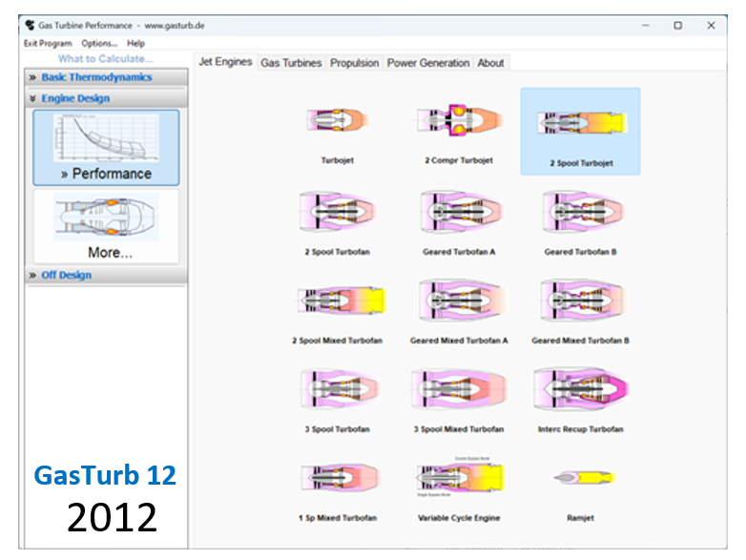The height and width of the screenshot is (560, 746).
Task: Choose the 2 Compr Turbojet engine icon
Action: click(459, 119)
